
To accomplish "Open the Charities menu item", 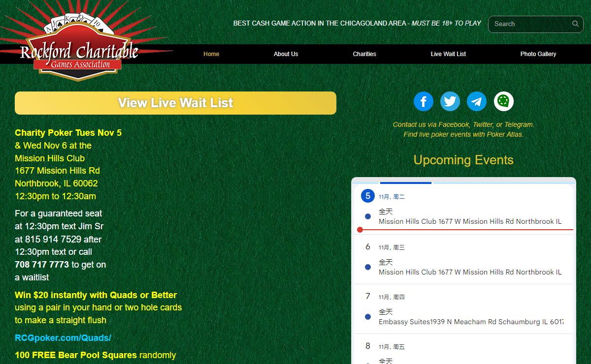I will point(364,54).
